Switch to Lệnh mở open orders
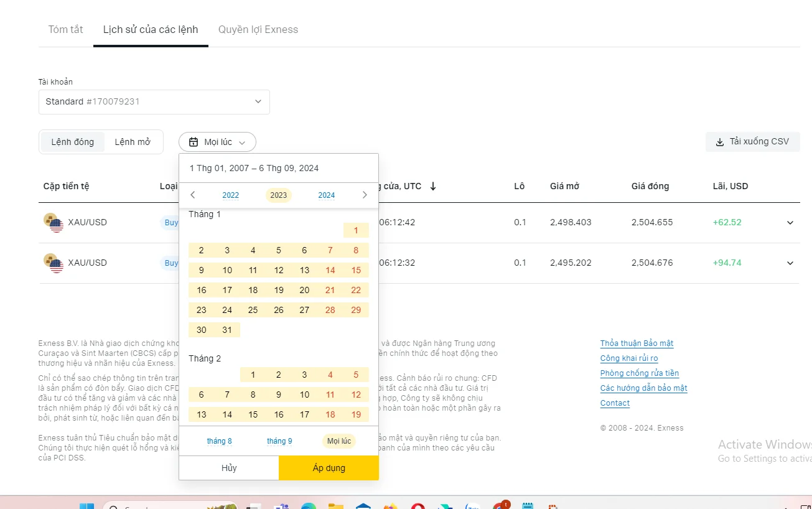 click(x=133, y=142)
